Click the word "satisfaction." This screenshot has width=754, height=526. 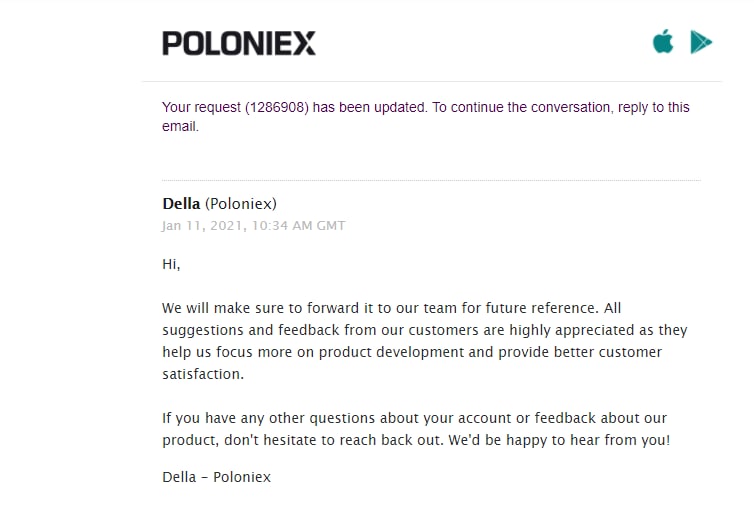(x=203, y=374)
